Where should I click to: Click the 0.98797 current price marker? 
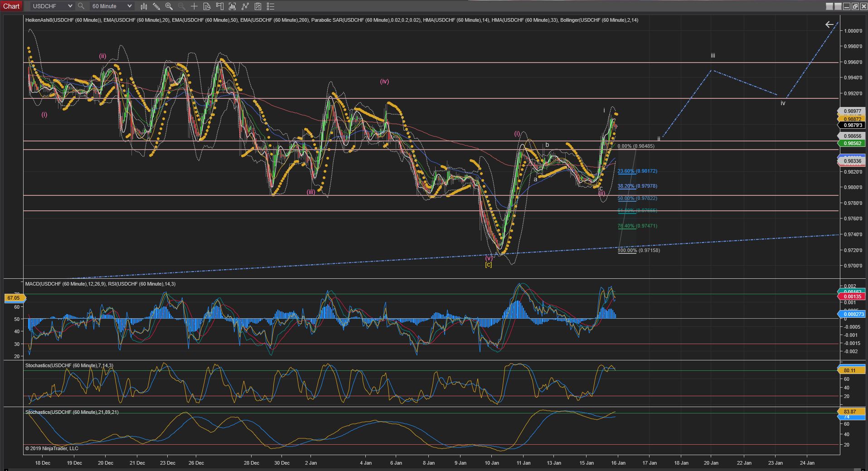click(852, 125)
